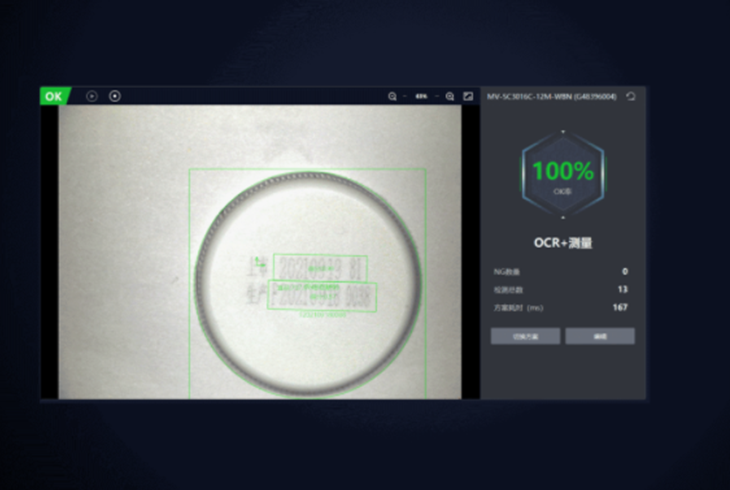Click the continuous run circle icon
The image size is (730, 490).
pos(115,96)
